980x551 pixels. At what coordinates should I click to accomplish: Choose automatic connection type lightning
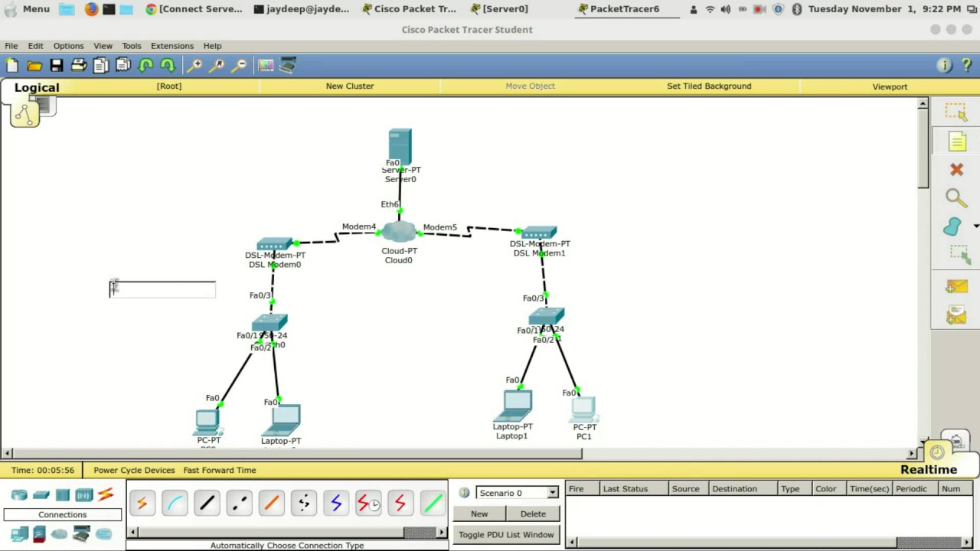[x=142, y=503]
